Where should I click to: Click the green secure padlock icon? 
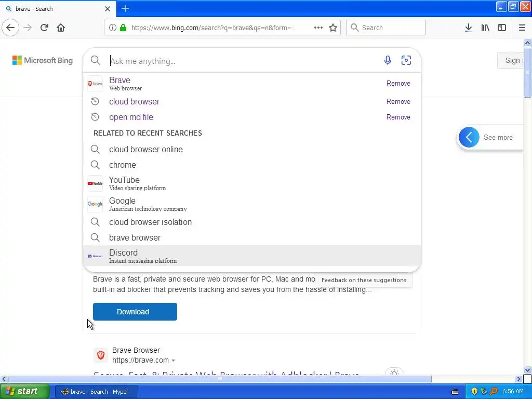tap(123, 28)
